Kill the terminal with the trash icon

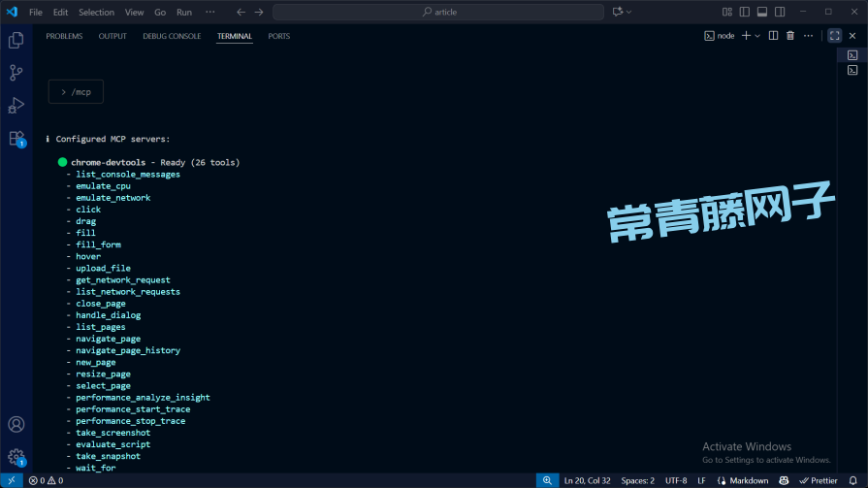pyautogui.click(x=789, y=36)
